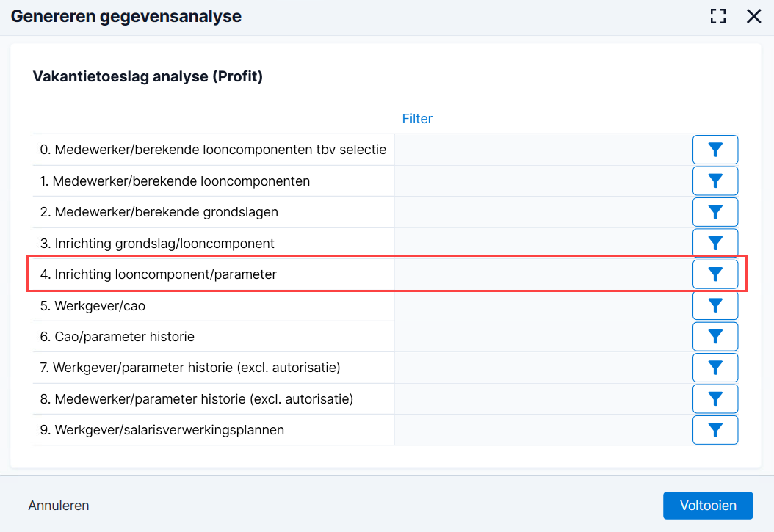Open filter for Medewerker/berekende looncomponenten tbv selectie
Screen dimensions: 774x532
click(715, 150)
